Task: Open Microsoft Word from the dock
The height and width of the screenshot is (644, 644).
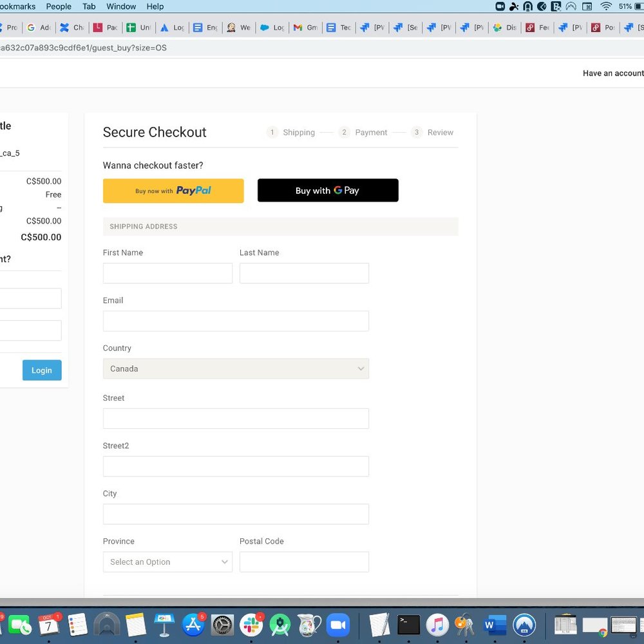Action: point(495,625)
